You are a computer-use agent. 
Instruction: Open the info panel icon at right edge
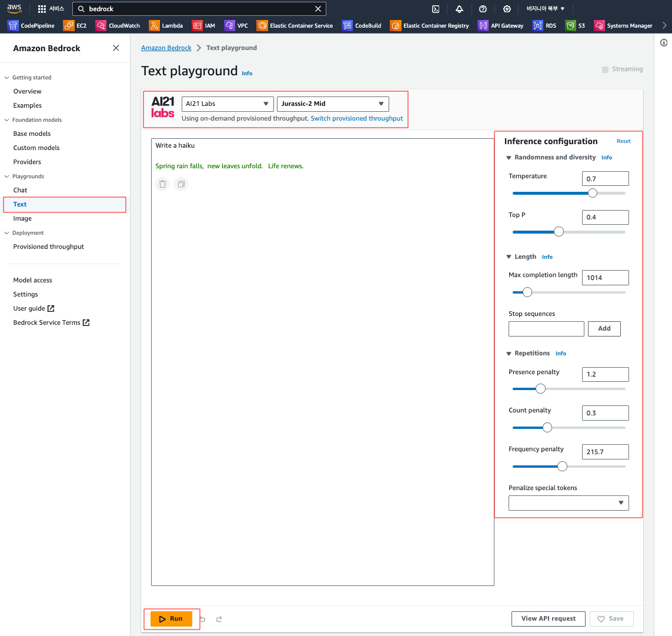[664, 42]
